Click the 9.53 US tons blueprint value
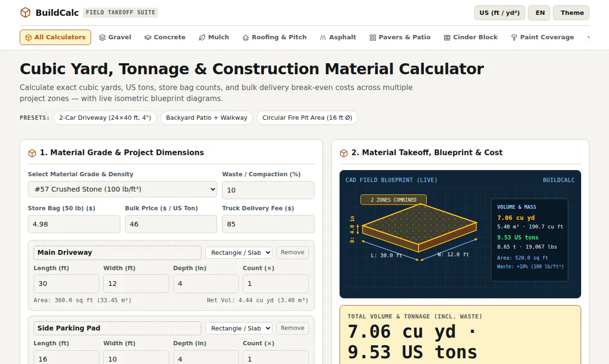609x364 pixels. 518,238
